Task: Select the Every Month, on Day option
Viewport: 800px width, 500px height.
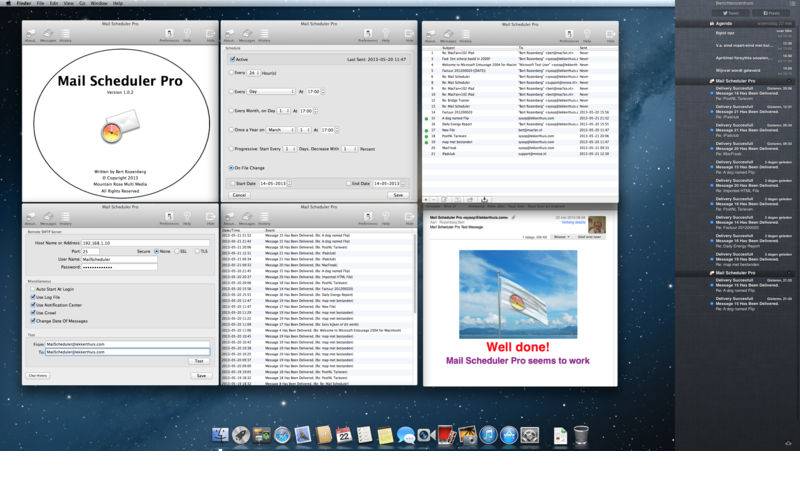Action: coord(232,111)
